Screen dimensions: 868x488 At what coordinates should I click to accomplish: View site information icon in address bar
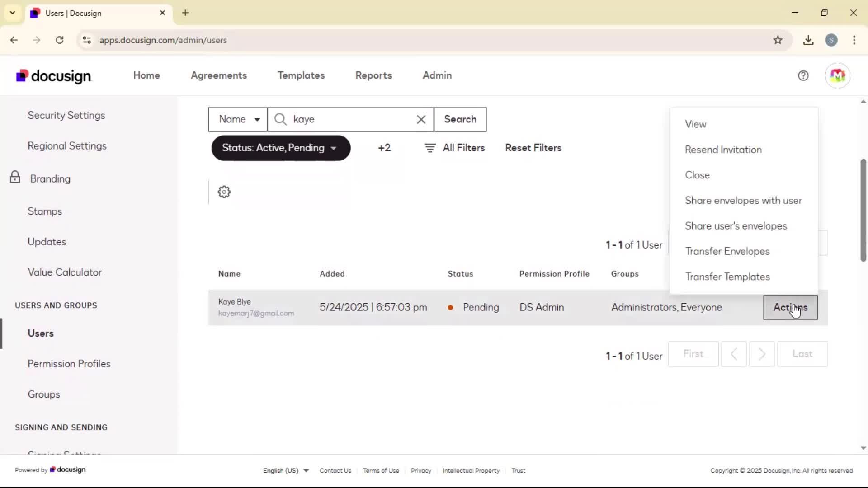click(87, 40)
